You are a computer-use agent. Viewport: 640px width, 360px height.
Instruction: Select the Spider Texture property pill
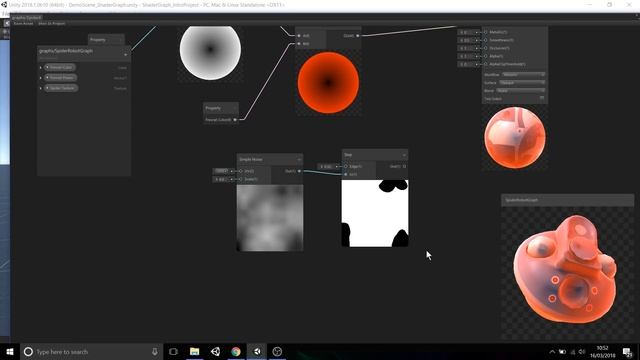[61, 88]
